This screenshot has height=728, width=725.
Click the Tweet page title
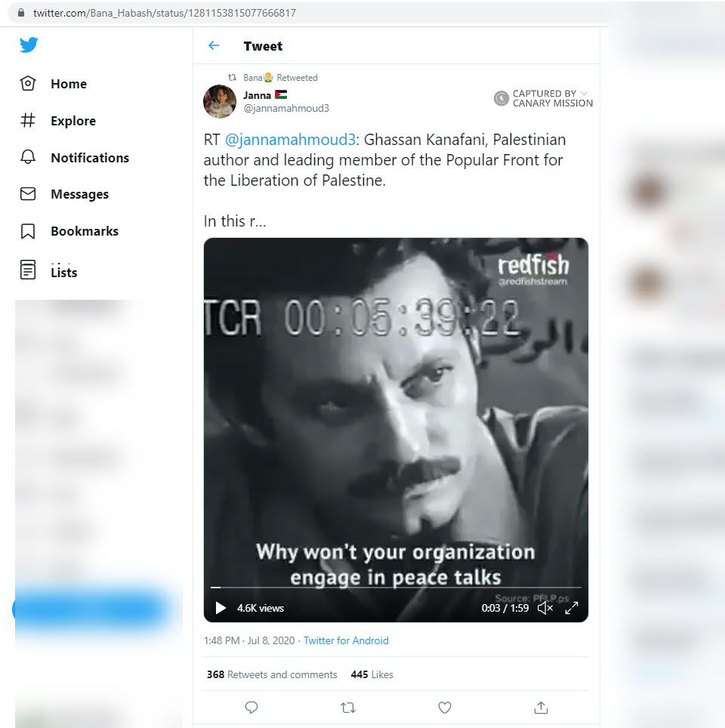point(263,46)
